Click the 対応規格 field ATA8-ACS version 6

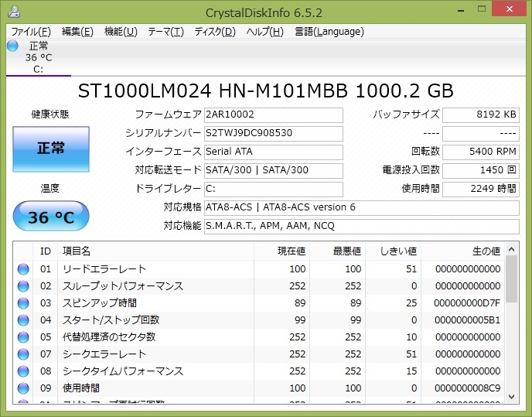pos(362,207)
